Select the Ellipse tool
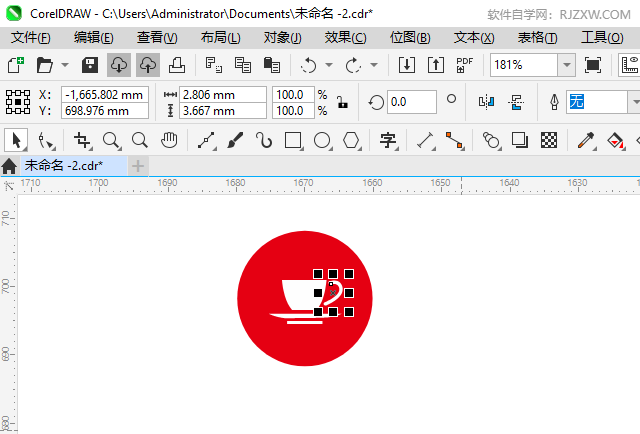The width and height of the screenshot is (640, 434). click(x=322, y=140)
